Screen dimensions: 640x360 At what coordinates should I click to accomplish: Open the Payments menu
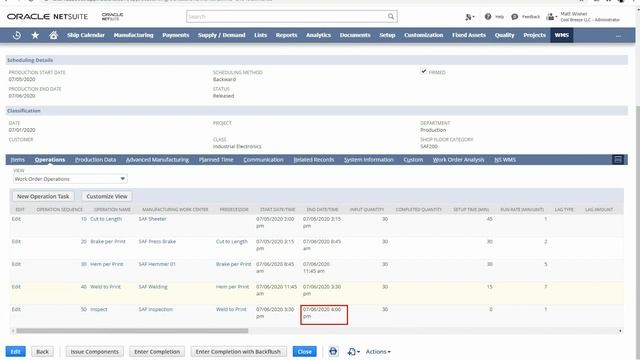176,35
